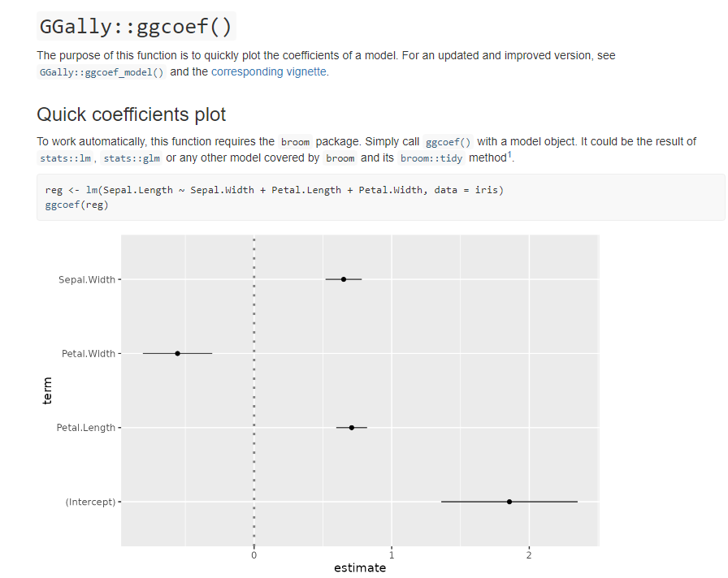Click the broom::tidy inline code
728x578 pixels.
431,158
